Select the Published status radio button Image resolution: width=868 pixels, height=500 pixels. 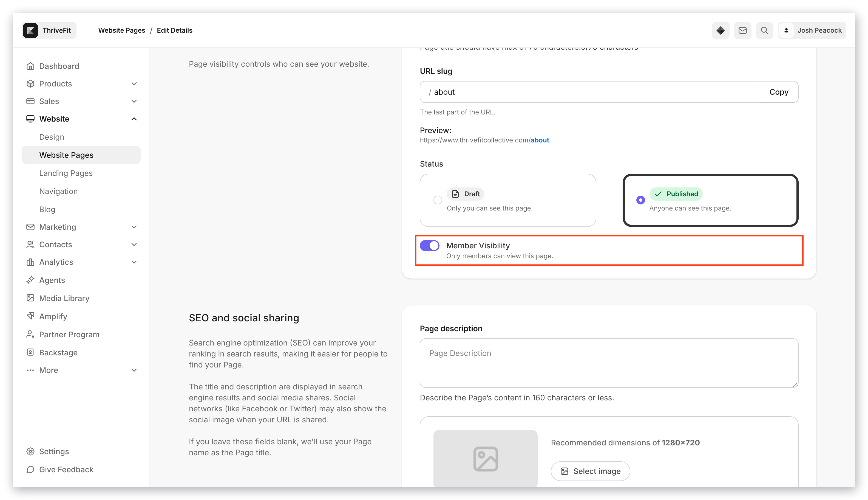point(640,200)
